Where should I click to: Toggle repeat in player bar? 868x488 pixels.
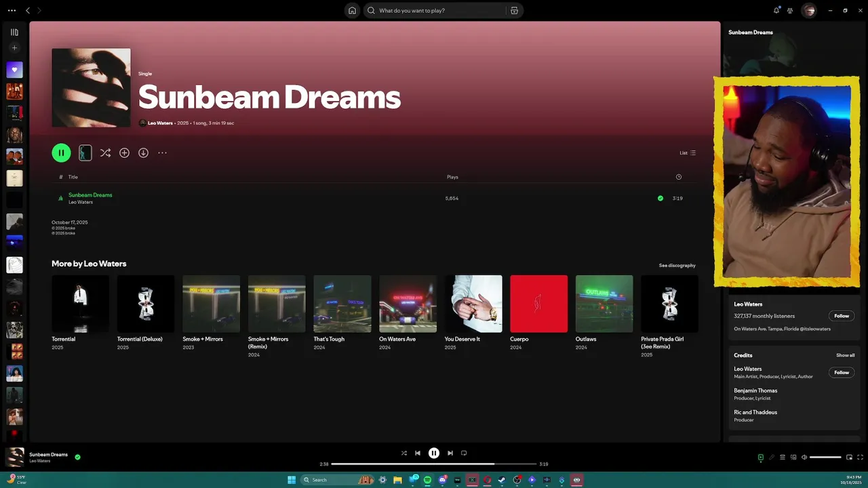464,453
